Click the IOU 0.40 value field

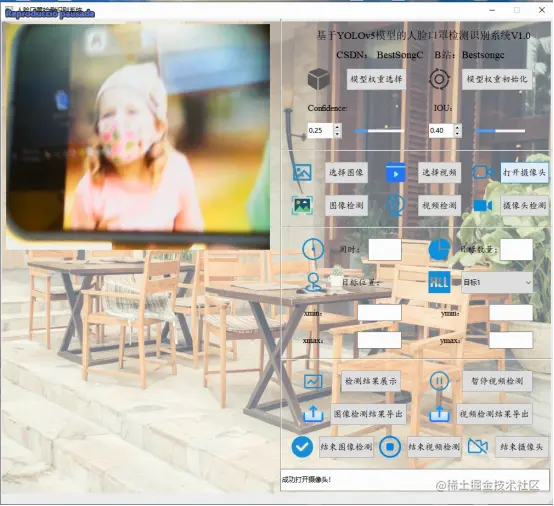pyautogui.click(x=441, y=130)
